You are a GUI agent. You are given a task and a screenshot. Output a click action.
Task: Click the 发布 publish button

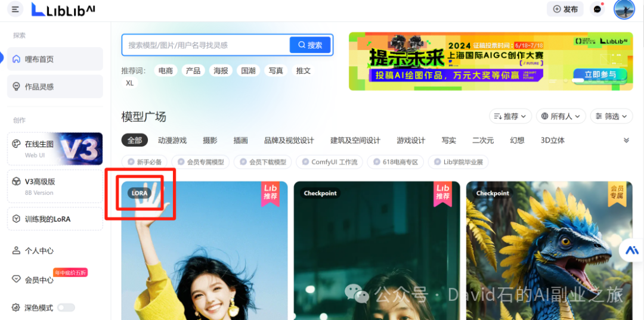pyautogui.click(x=565, y=9)
